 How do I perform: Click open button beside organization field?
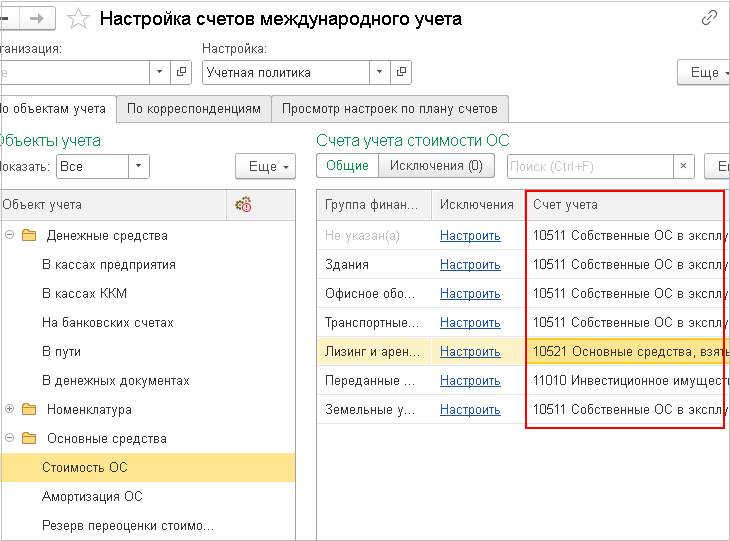(x=182, y=72)
